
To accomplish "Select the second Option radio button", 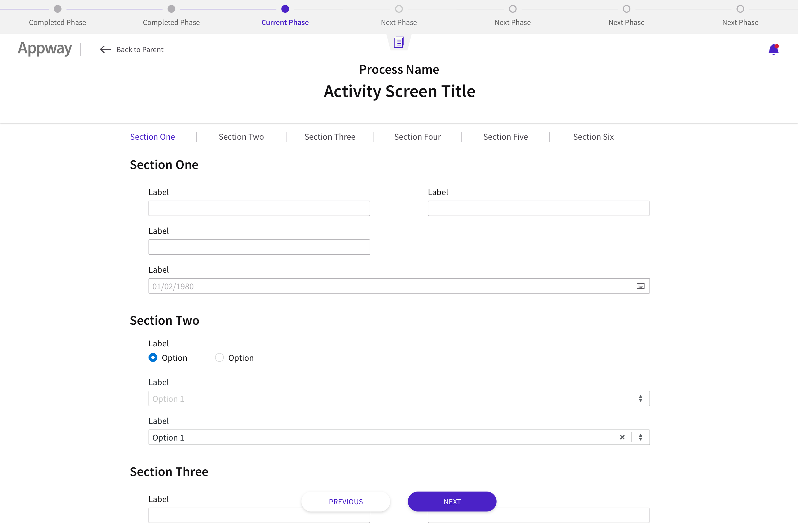I will coord(219,358).
